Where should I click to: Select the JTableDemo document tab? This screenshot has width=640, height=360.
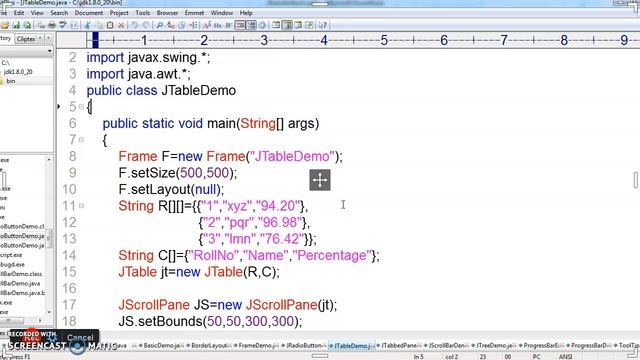click(x=352, y=346)
